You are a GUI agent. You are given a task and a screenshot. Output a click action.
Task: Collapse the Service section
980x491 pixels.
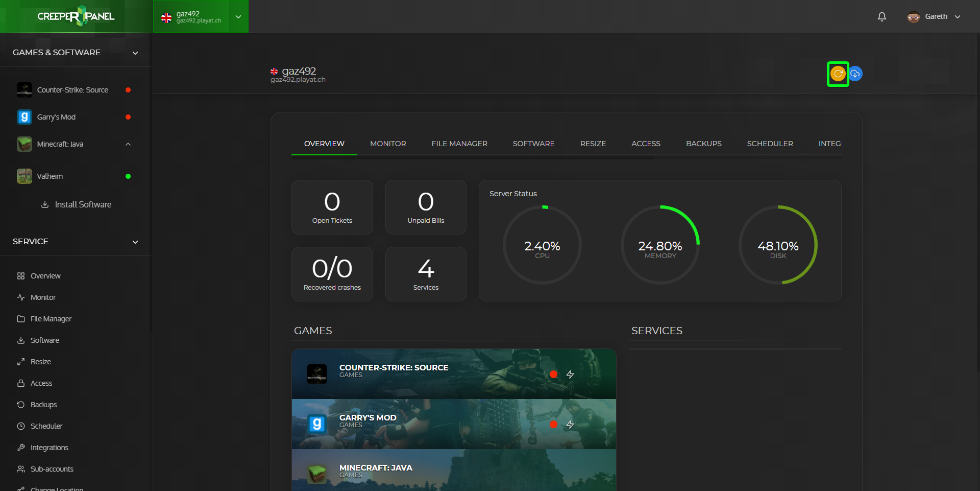pos(135,242)
